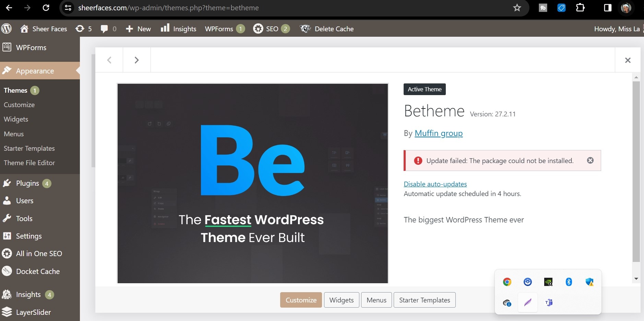Bookmark this page with star icon
The height and width of the screenshot is (321, 644).
tap(517, 8)
